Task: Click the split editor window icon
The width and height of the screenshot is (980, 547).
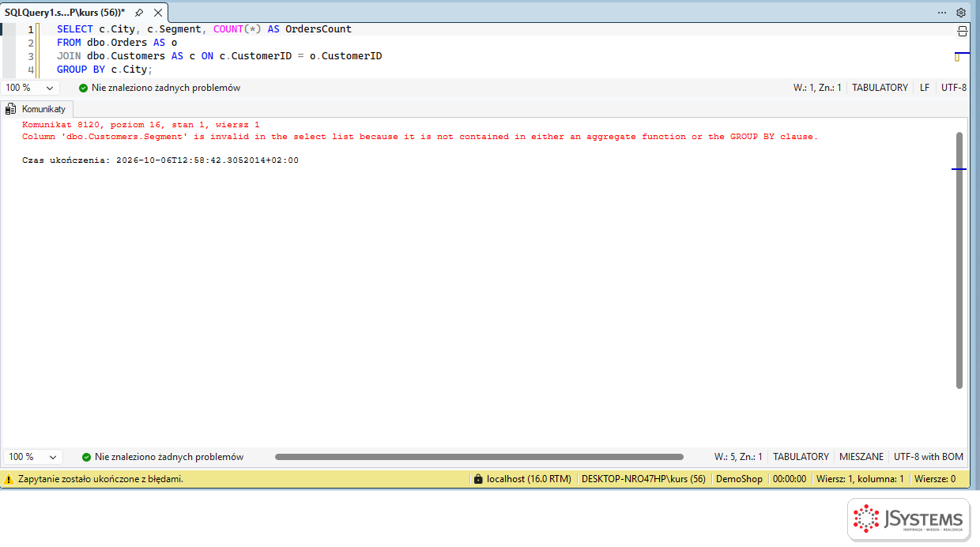Action: [962, 32]
